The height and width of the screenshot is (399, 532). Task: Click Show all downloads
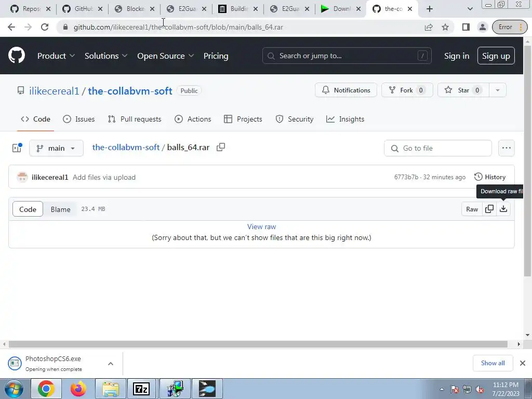coord(493,363)
